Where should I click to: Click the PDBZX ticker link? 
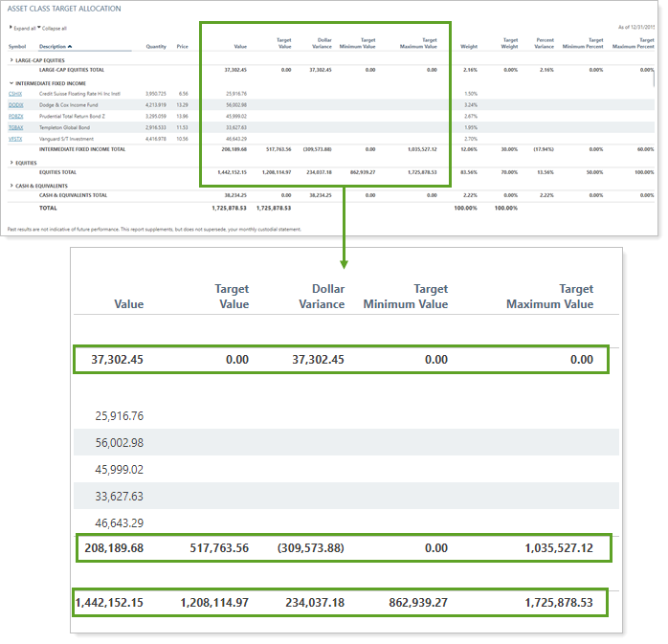15,116
